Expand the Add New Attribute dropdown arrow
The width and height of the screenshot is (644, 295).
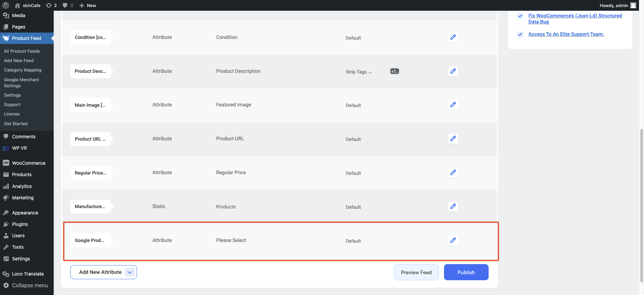pyautogui.click(x=130, y=272)
